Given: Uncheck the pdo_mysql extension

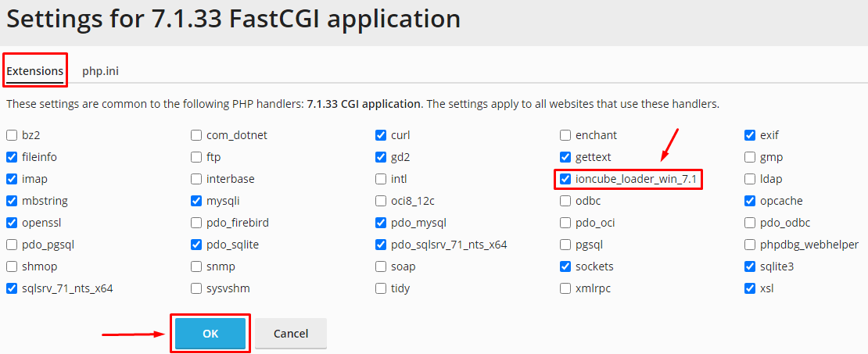Looking at the screenshot, I should tap(381, 223).
